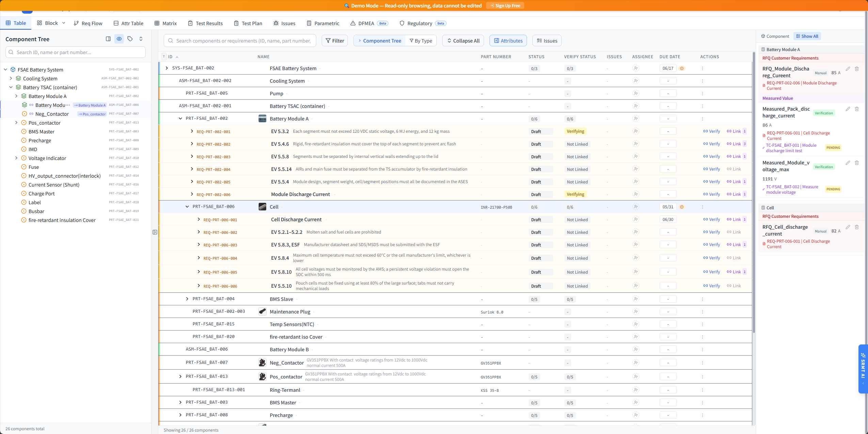Click the tag icon in Component Tree header
Screen dimensions: 868x434
(130, 39)
